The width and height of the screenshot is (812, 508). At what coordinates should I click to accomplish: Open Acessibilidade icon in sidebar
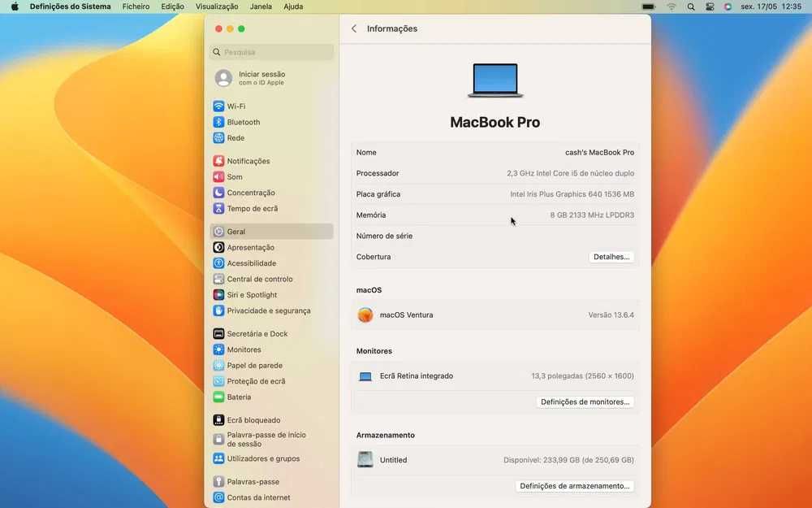(218, 263)
